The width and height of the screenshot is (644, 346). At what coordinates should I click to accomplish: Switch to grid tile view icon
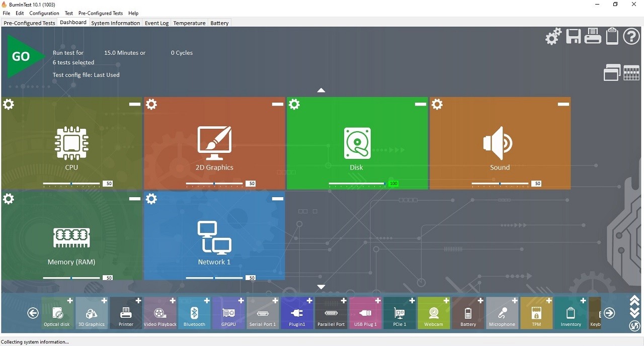tap(631, 73)
